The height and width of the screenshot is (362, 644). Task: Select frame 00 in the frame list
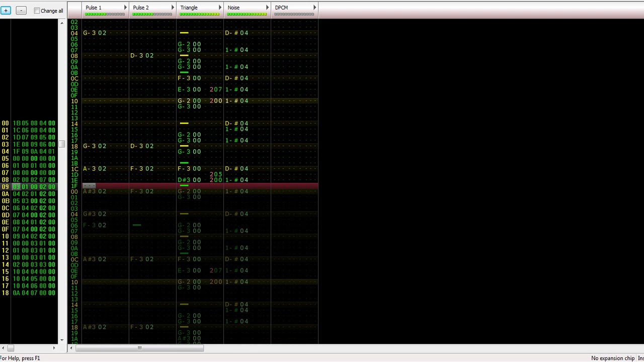(x=5, y=123)
